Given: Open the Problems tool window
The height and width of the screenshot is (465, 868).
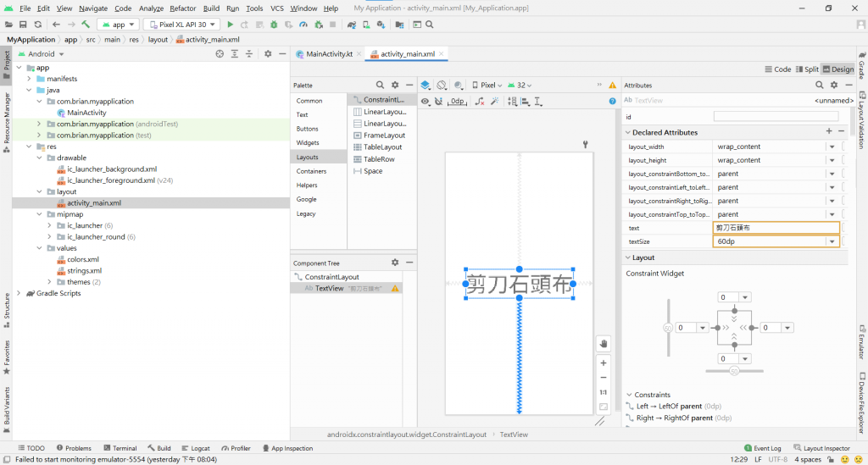Looking at the screenshot, I should [74, 448].
